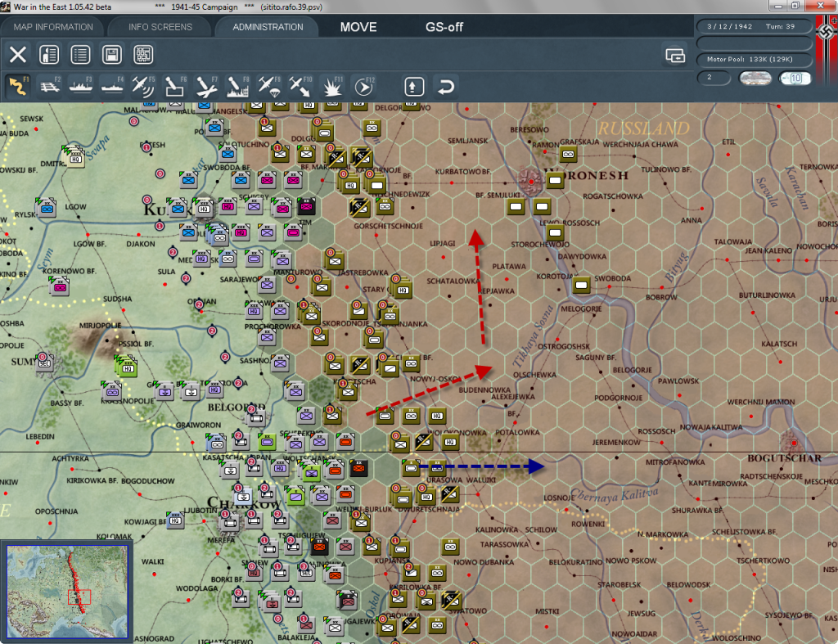Open the document-with-figure icon in Administration
838x644 pixels.
point(49,55)
